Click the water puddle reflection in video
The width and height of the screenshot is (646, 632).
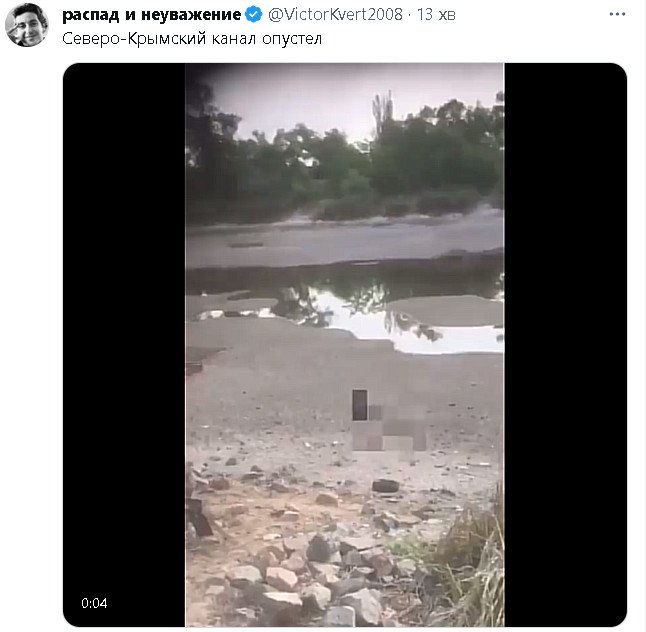(x=400, y=315)
